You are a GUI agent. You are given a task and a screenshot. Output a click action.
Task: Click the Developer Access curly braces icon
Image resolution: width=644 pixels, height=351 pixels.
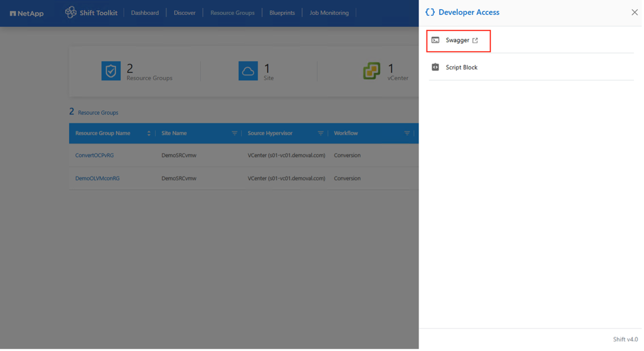(429, 12)
